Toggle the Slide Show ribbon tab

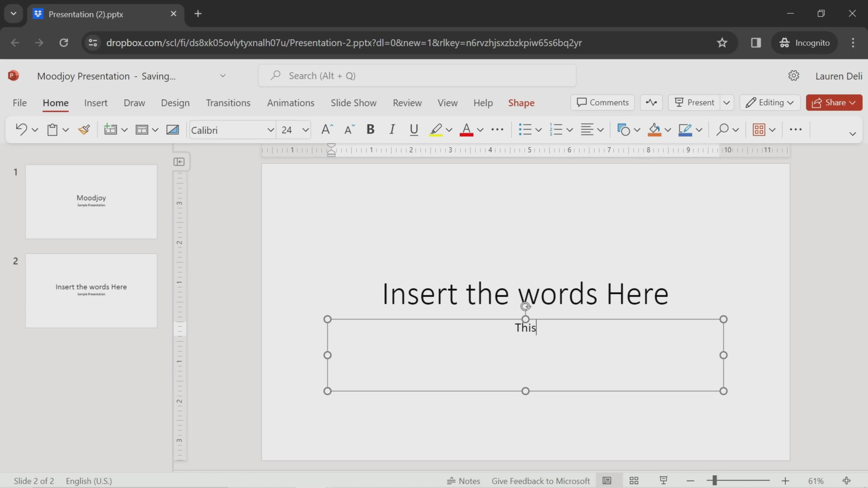(x=353, y=103)
